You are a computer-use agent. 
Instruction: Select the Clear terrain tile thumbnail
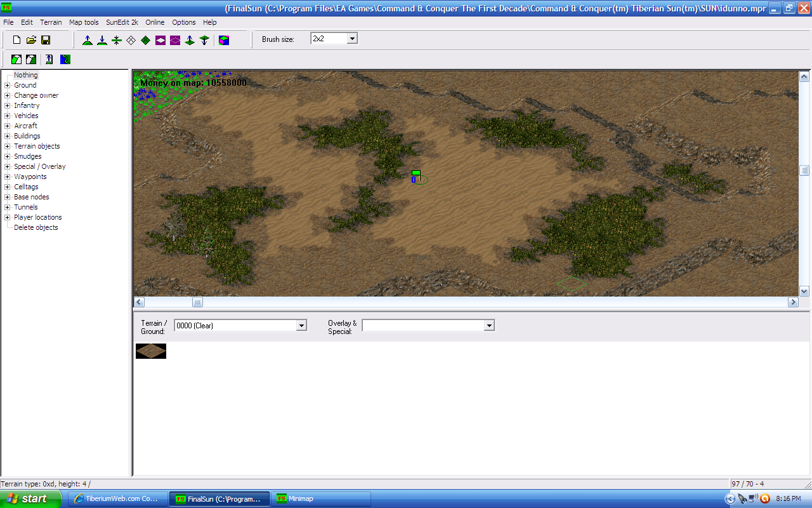pyautogui.click(x=151, y=351)
